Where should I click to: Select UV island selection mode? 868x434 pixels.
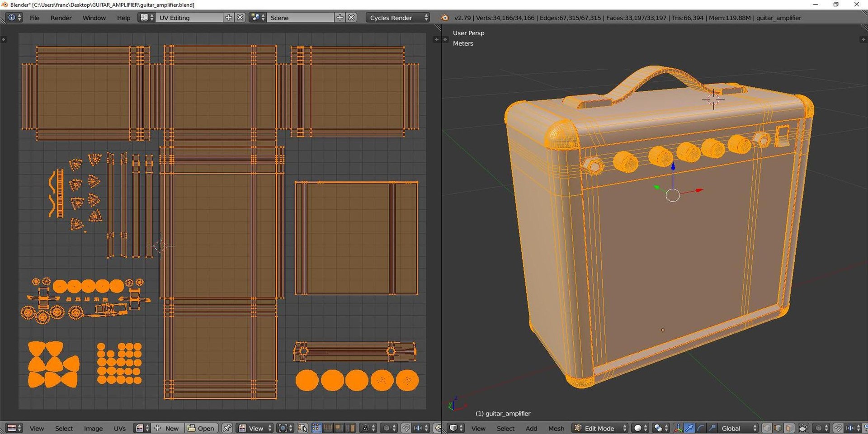pos(350,428)
